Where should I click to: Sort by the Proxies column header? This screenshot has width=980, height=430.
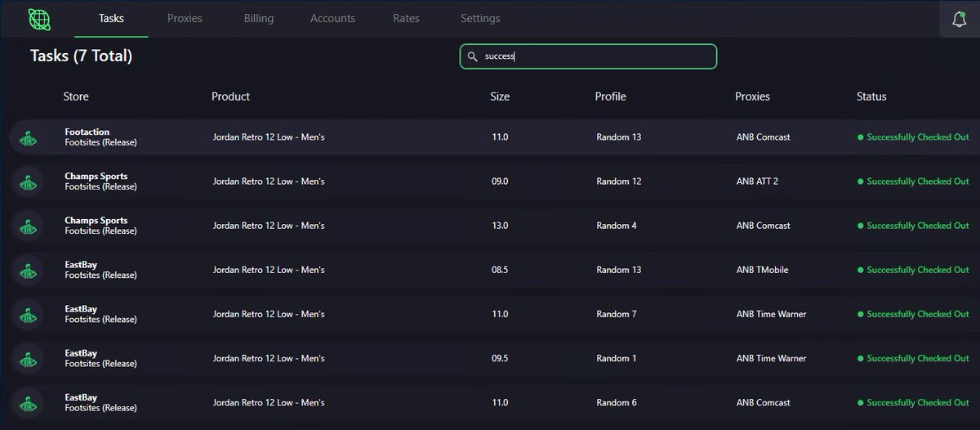point(752,96)
